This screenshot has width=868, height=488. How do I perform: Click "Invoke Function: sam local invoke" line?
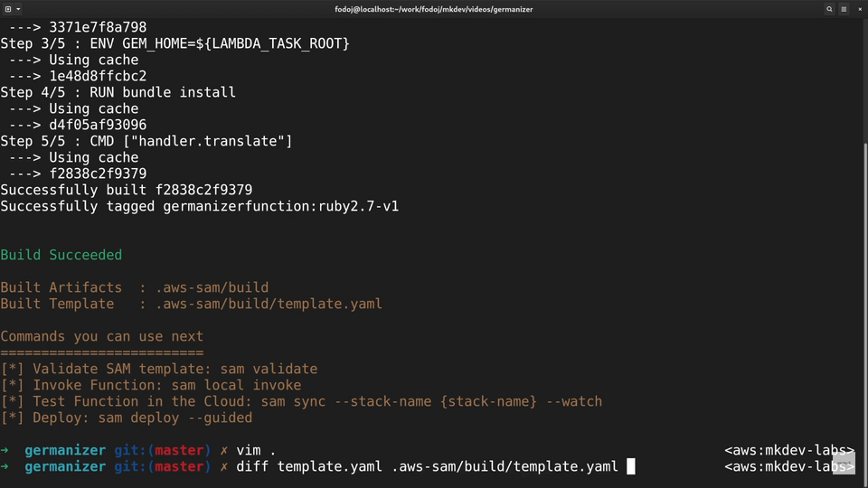coord(151,385)
